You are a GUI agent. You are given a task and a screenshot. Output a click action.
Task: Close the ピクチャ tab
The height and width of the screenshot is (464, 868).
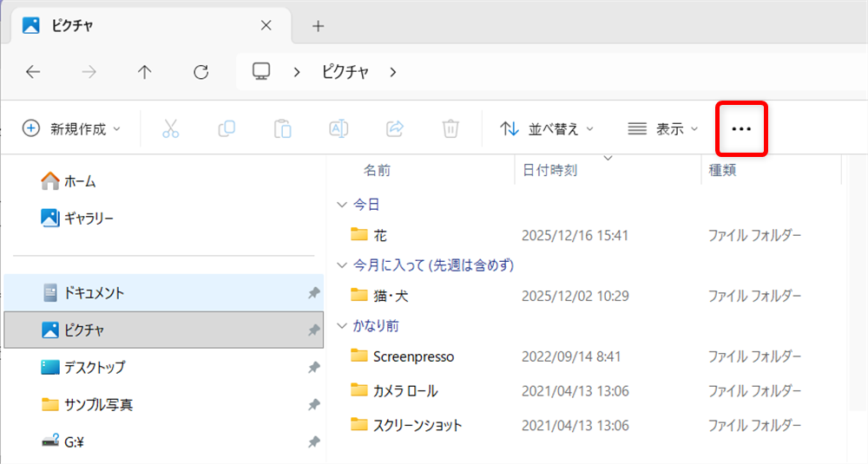pos(266,25)
